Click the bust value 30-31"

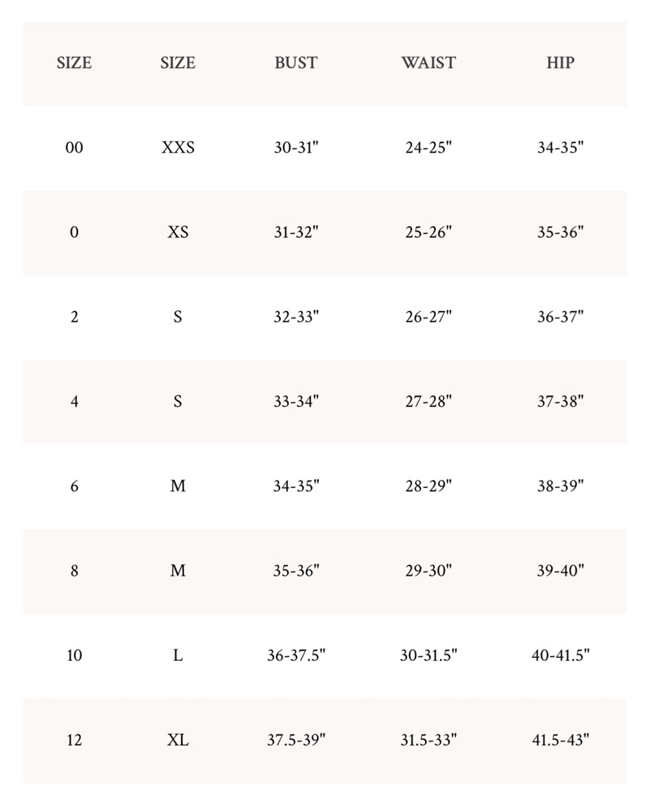(296, 148)
